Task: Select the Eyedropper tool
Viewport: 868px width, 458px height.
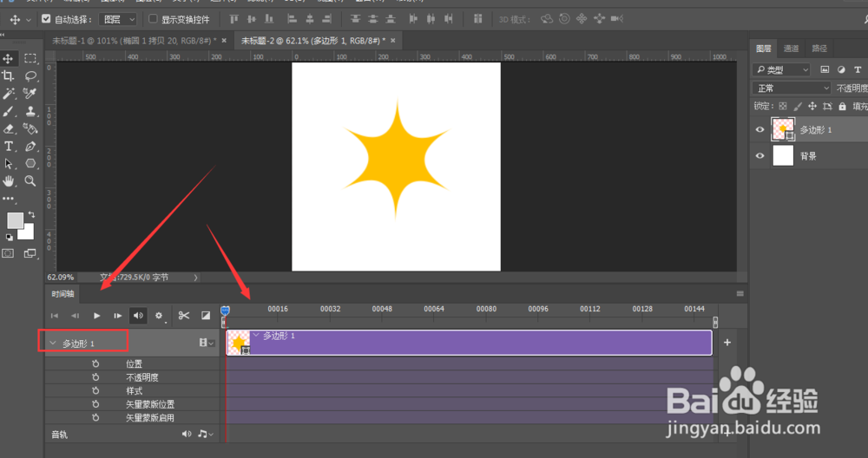Action: [x=30, y=94]
